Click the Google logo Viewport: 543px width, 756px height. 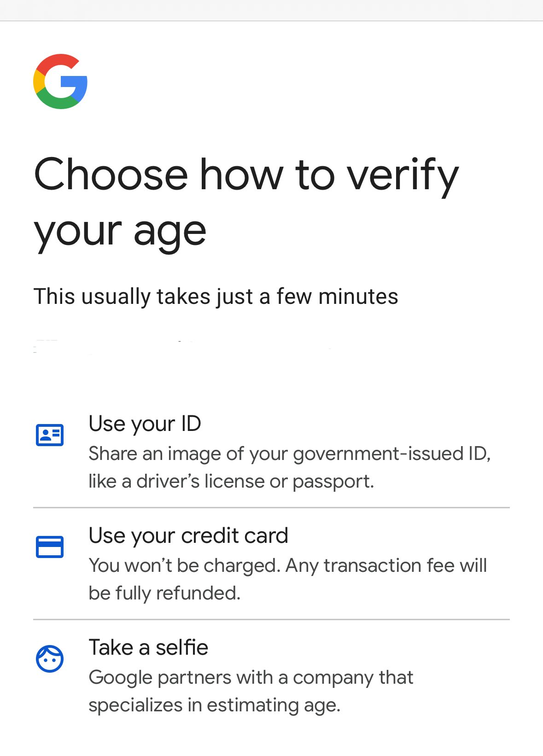[x=60, y=81]
